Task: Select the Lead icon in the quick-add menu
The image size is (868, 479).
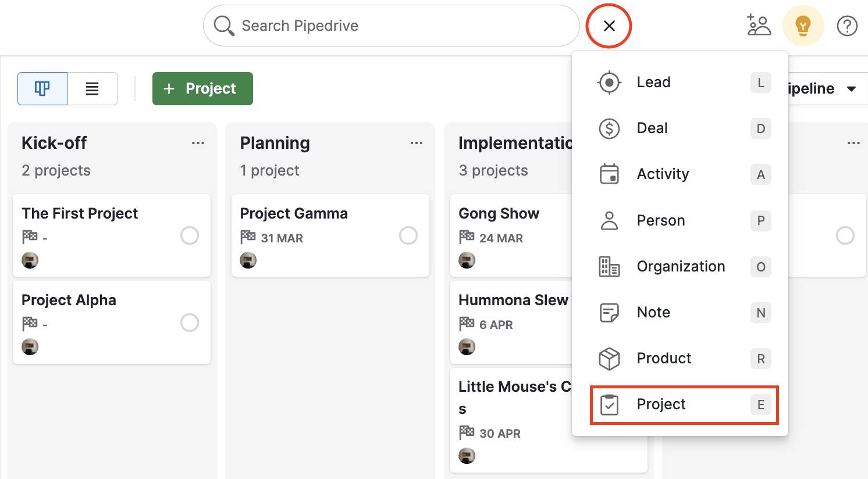Action: point(609,82)
